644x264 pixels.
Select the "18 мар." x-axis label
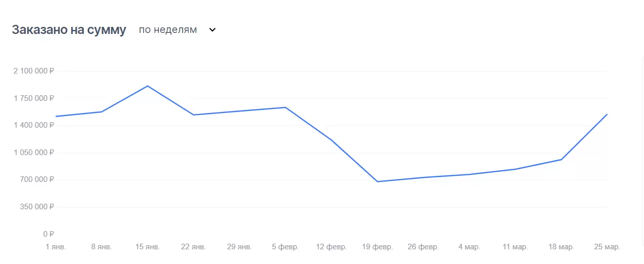click(x=561, y=247)
